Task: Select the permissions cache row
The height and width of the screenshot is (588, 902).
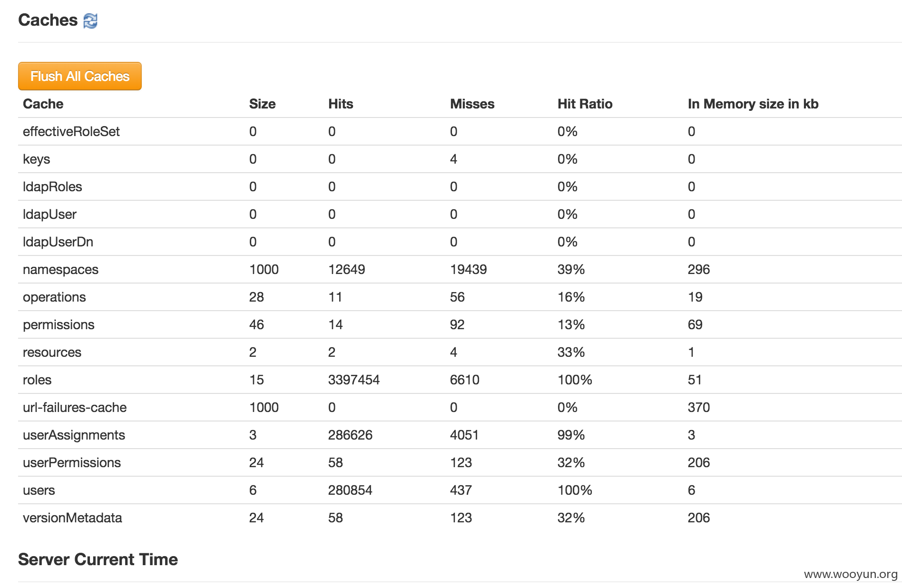Action: click(460, 325)
